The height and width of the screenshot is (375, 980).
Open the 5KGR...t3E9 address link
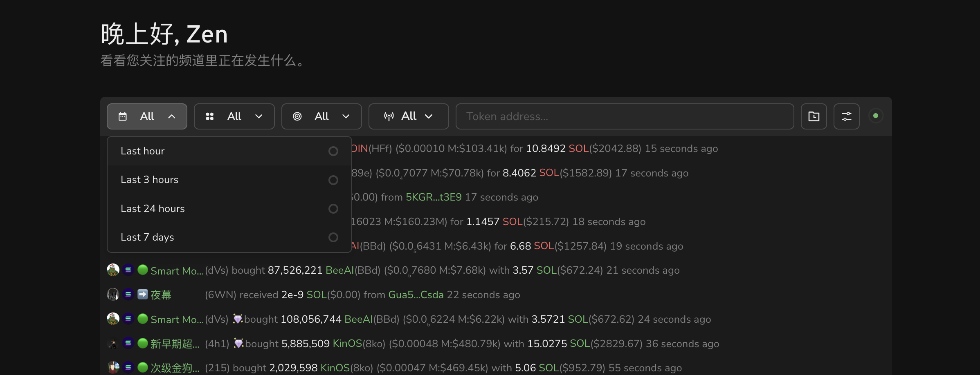pos(433,197)
